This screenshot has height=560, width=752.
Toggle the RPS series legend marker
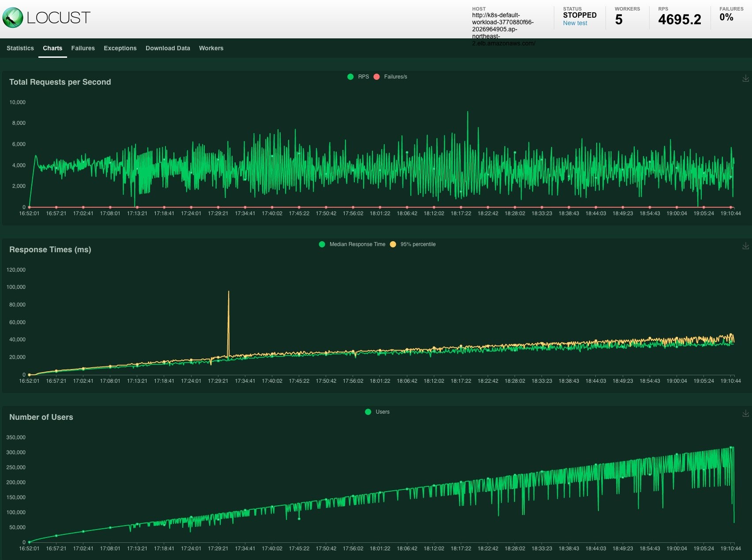pyautogui.click(x=351, y=77)
